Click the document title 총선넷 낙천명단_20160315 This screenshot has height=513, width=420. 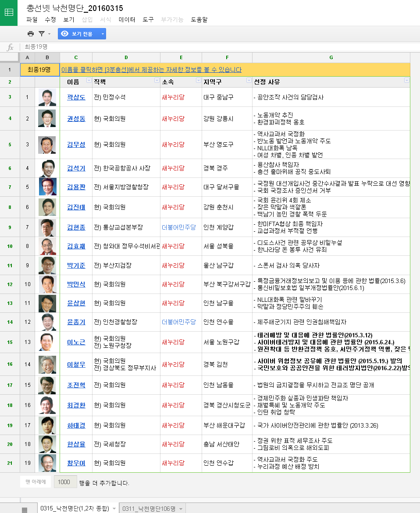(75, 8)
